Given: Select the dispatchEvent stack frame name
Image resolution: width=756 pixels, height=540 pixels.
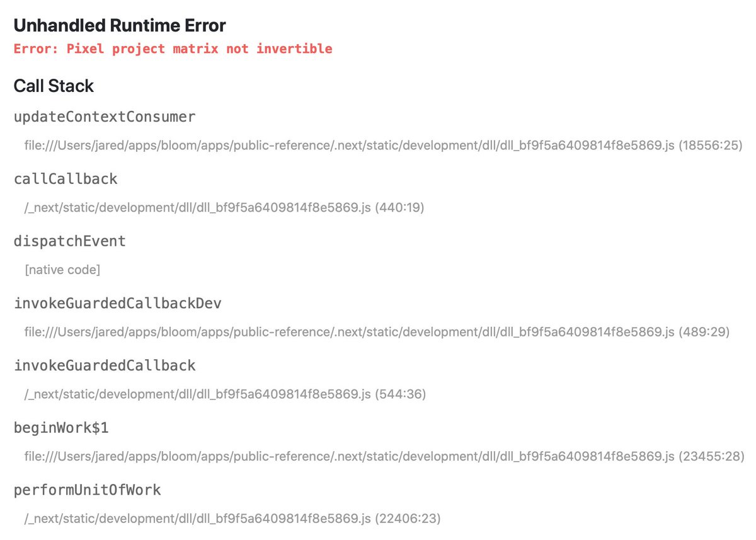Looking at the screenshot, I should point(69,241).
